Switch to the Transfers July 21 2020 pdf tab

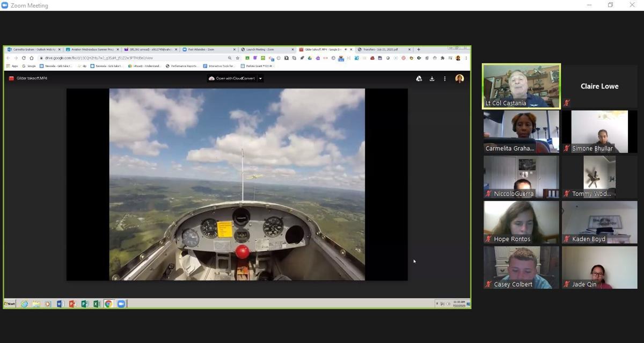383,49
